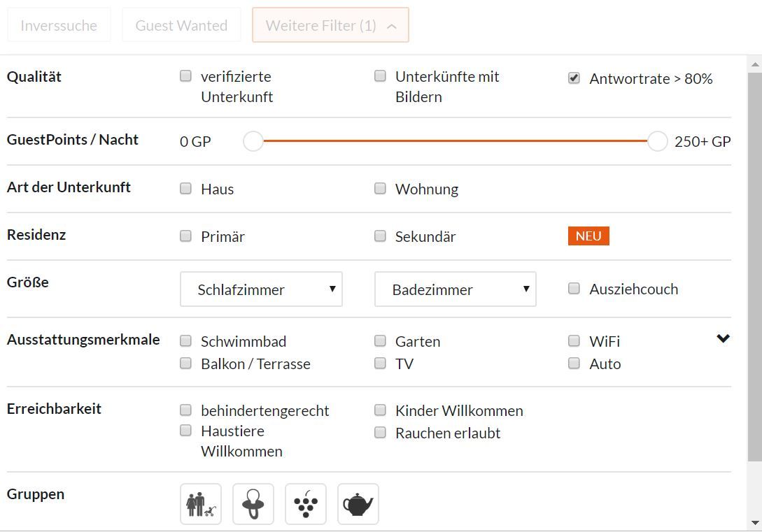Select the teapot group icon
This screenshot has height=532, width=762.
(358, 504)
